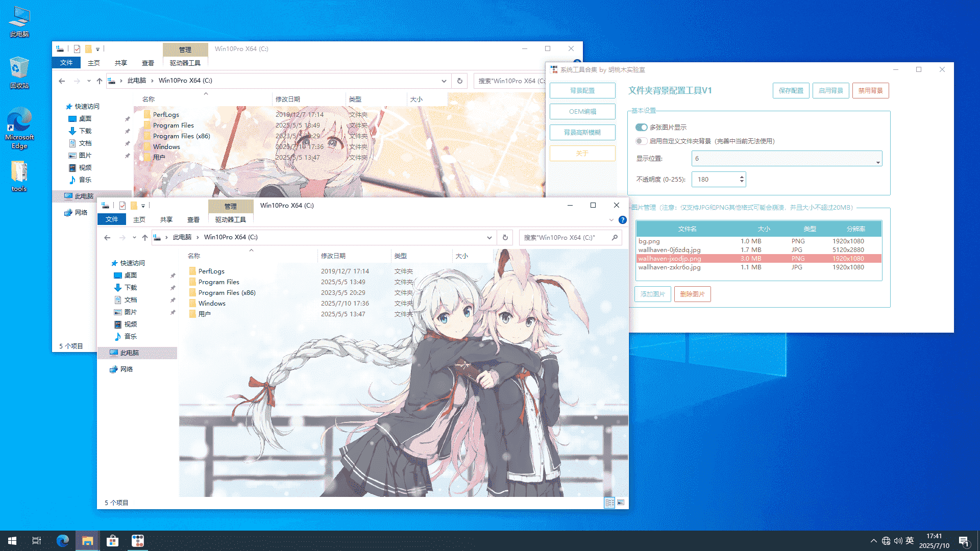Click 禁用背景 button
Screen dimensions: 980x551
[x=871, y=90]
